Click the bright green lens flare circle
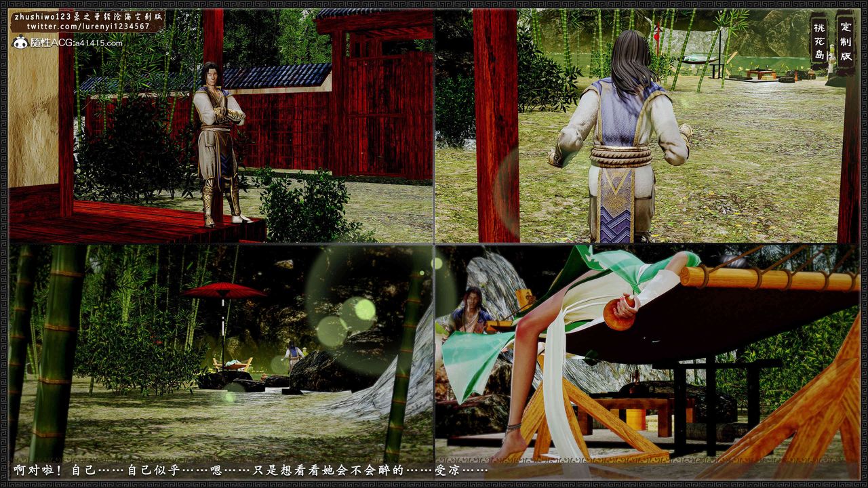 pyautogui.click(x=364, y=310)
